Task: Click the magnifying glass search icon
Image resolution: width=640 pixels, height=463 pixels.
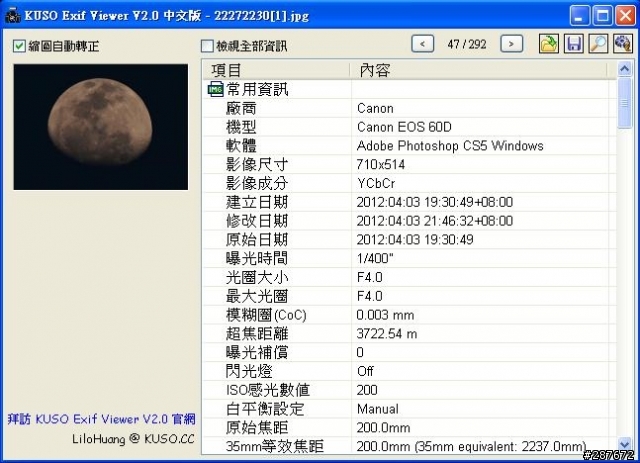Action: coord(598,44)
